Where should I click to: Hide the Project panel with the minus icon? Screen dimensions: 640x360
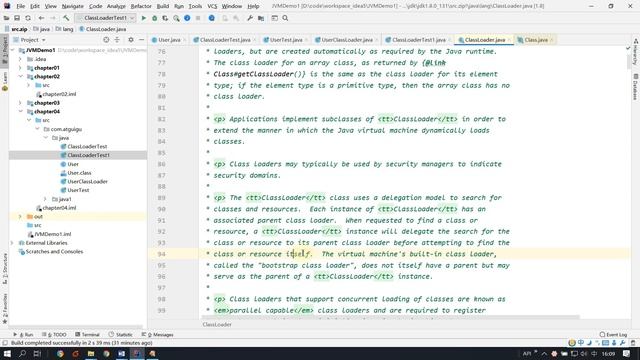tap(141, 40)
